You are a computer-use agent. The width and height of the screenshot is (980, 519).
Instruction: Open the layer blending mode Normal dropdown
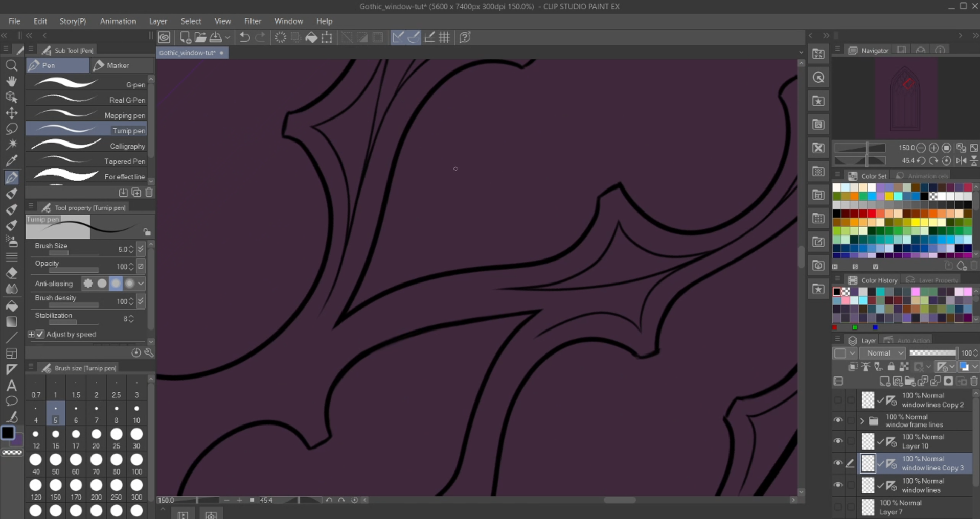(883, 352)
